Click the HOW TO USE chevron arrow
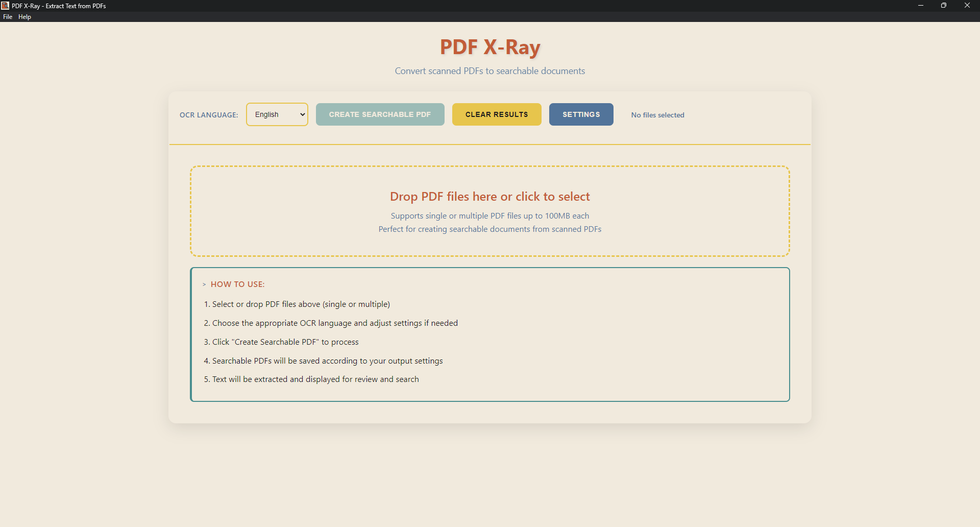The image size is (980, 527). tap(204, 284)
